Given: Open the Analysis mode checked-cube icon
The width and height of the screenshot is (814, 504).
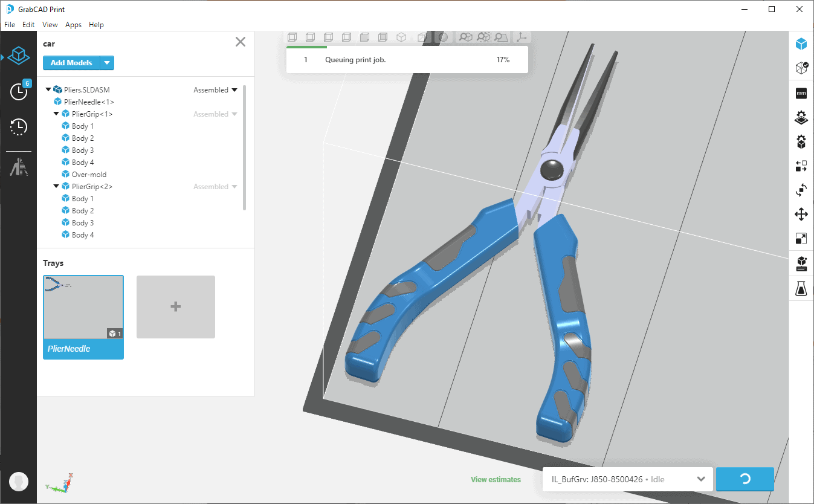Looking at the screenshot, I should [x=801, y=68].
